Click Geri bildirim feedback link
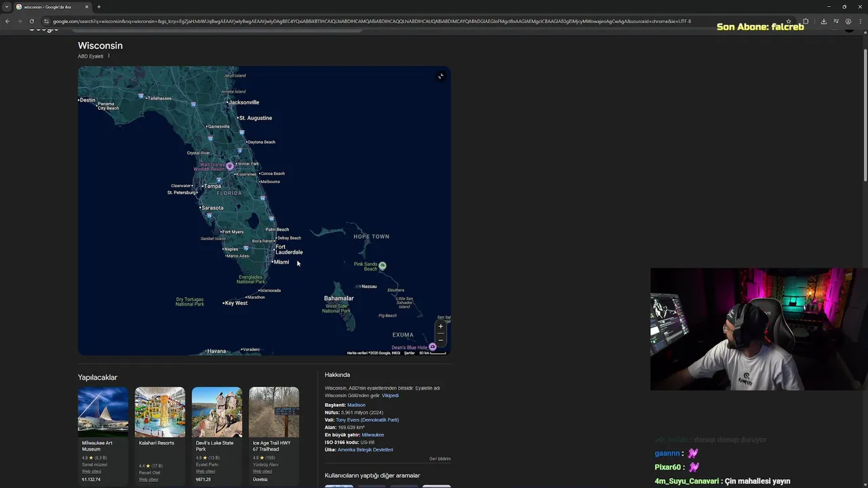 (x=439, y=459)
